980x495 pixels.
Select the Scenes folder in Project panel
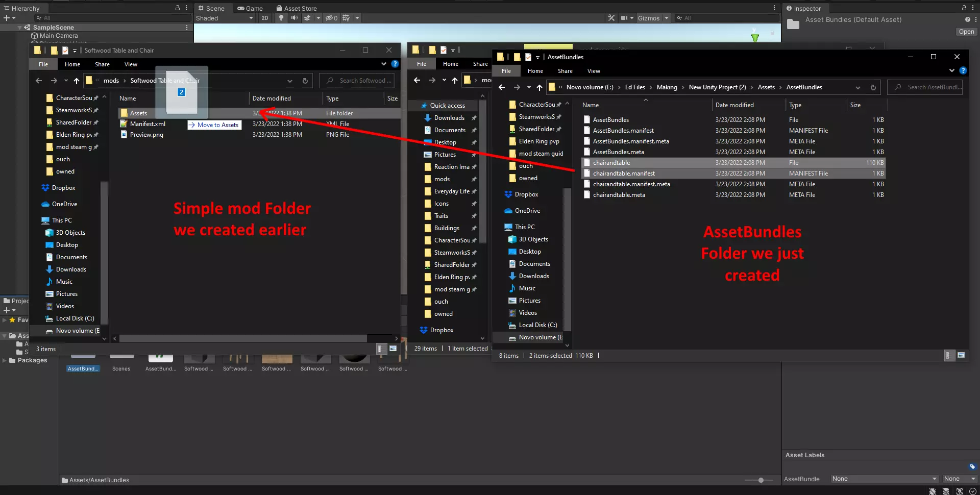pyautogui.click(x=121, y=363)
